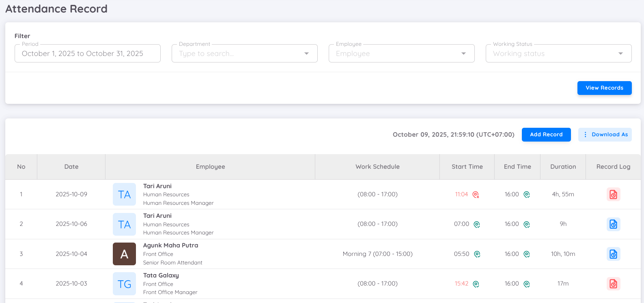Click the View Records button
Image resolution: width=644 pixels, height=303 pixels.
point(604,88)
